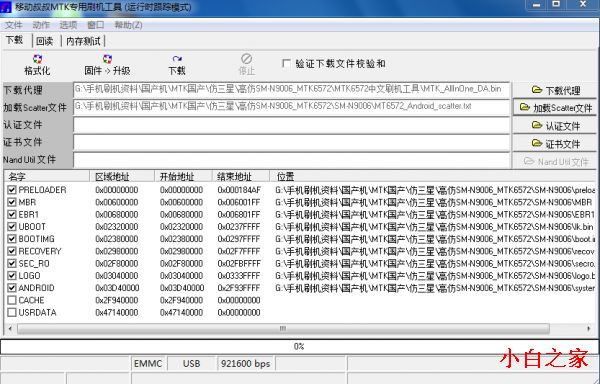Viewport: 600px width, 384px height.
Task: Click the 停止 stop icon
Action: coord(246,59)
